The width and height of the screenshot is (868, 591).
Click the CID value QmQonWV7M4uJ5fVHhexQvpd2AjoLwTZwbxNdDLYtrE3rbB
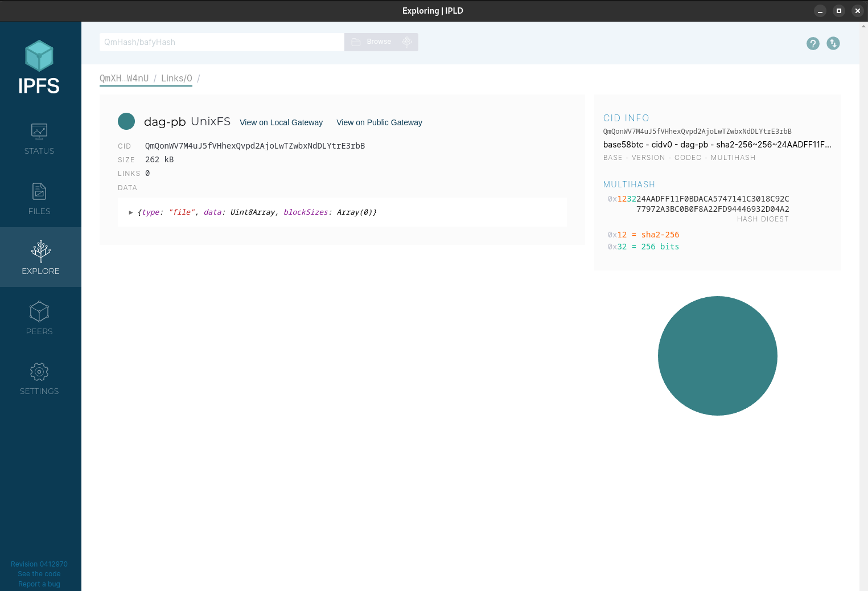pyautogui.click(x=255, y=146)
